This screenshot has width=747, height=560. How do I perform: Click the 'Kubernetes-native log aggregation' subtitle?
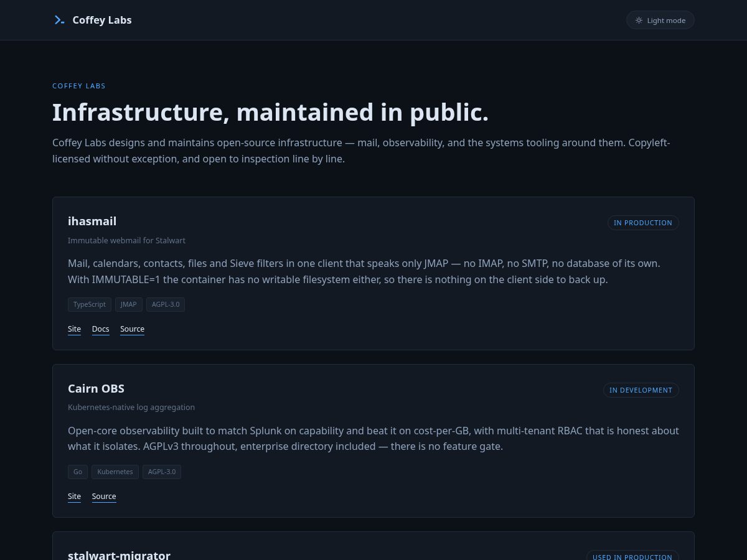(131, 407)
